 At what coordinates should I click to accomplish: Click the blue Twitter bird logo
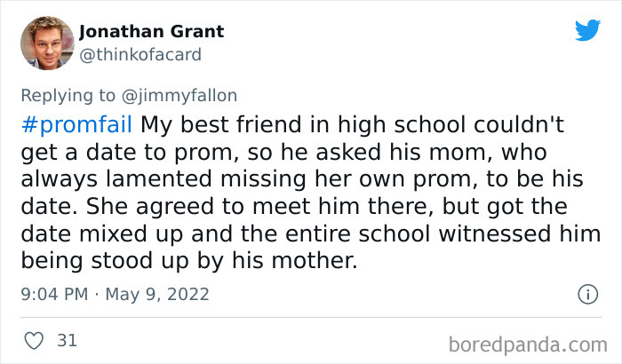click(587, 31)
